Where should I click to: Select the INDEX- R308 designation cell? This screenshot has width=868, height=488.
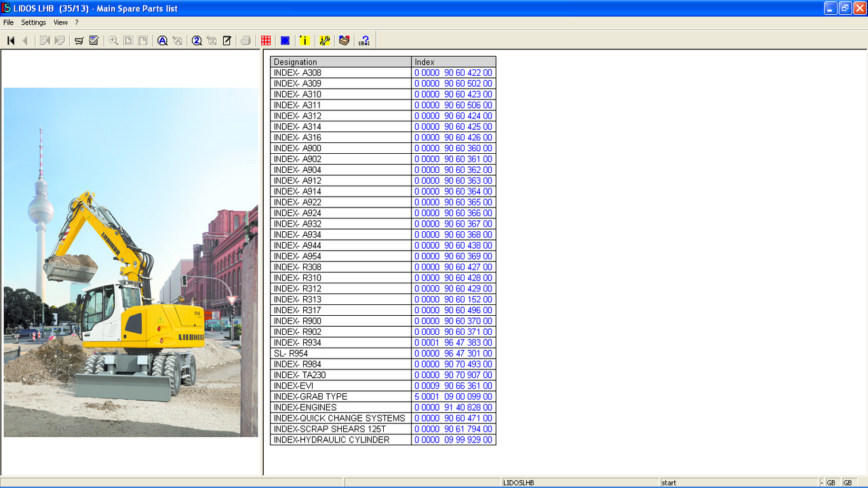[x=340, y=267]
